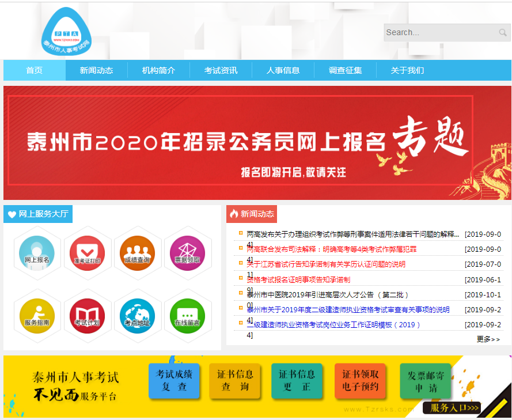Click the 更多>> link in news panel
The width and height of the screenshot is (512, 420).
click(488, 339)
